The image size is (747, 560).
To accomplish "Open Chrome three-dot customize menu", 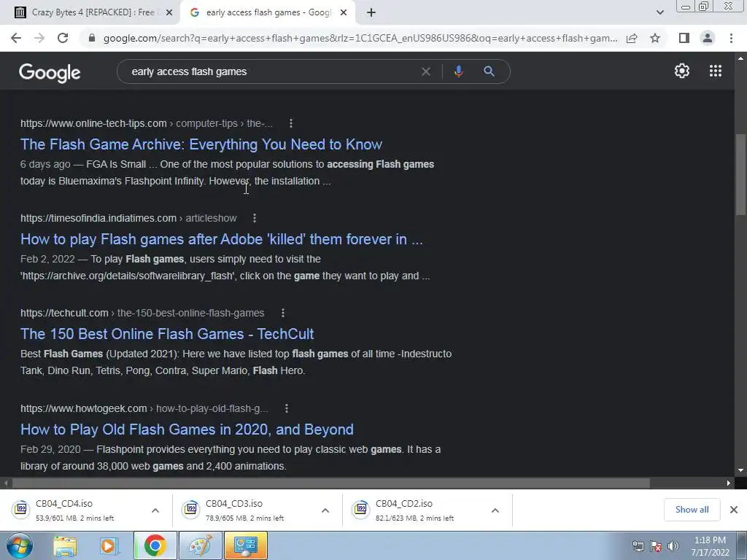I will coord(731,38).
